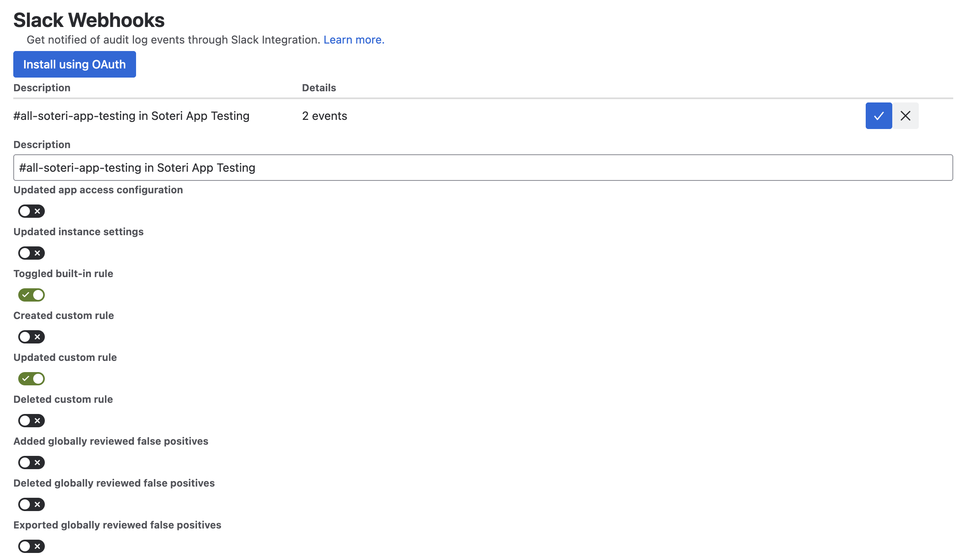
Task: Confirm edits with the blue checkmark icon
Action: click(x=878, y=116)
